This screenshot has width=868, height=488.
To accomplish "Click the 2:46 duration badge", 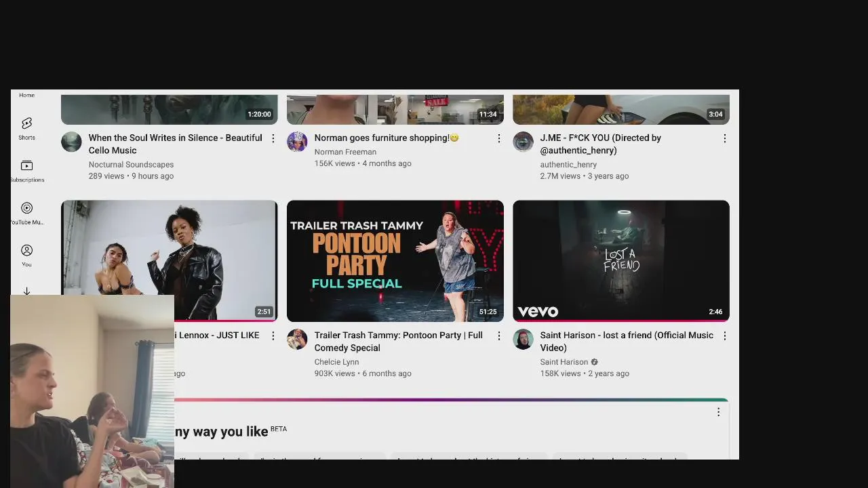I will [x=715, y=312].
